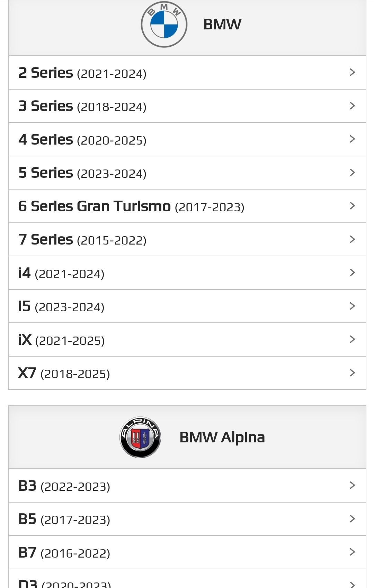The width and height of the screenshot is (374, 588).
Task: Open the 2 Series (2021-2024) entry
Action: click(x=187, y=73)
